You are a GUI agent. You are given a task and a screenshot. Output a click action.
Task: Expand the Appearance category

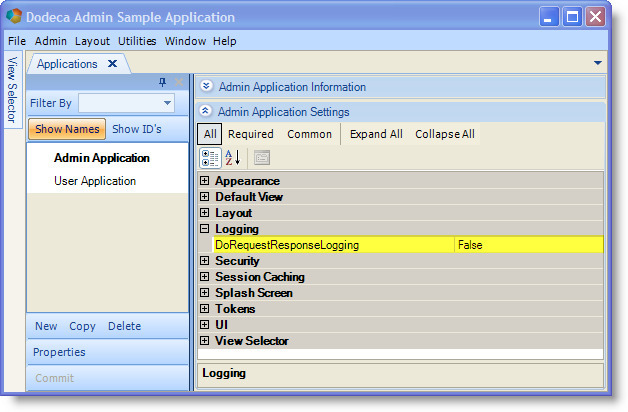[x=204, y=181]
